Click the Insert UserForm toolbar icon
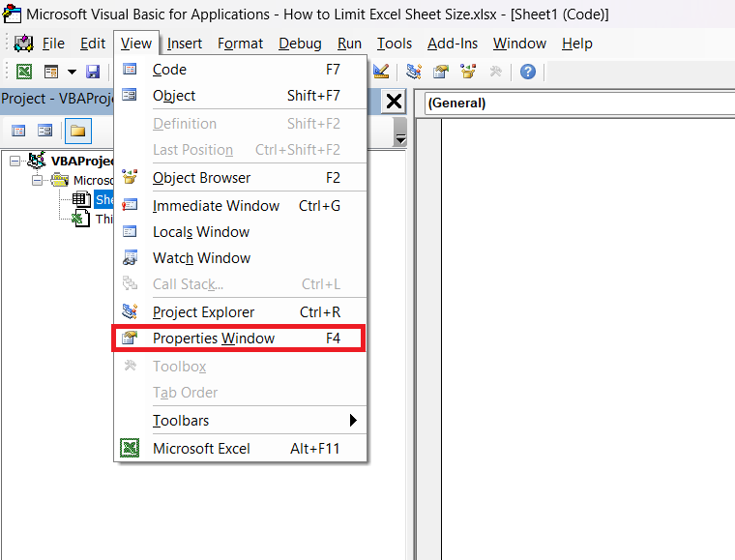This screenshot has height=560, width=735. pos(51,72)
